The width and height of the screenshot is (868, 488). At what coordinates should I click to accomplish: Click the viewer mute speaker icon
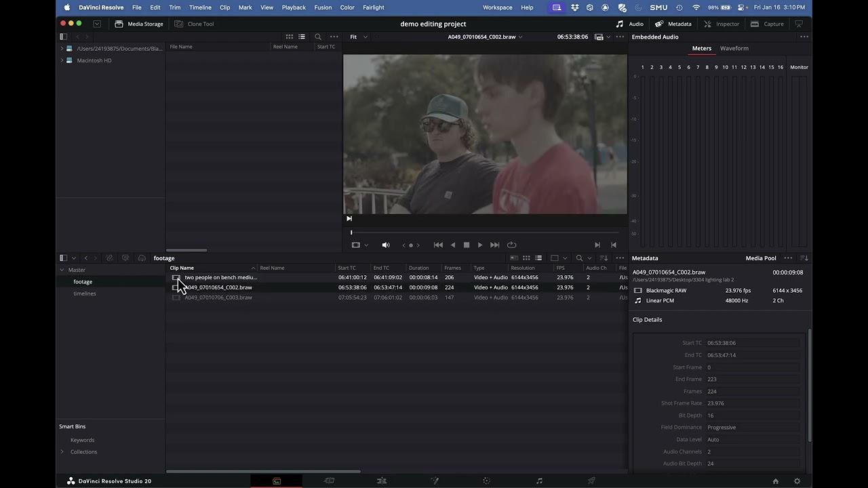[x=386, y=245]
